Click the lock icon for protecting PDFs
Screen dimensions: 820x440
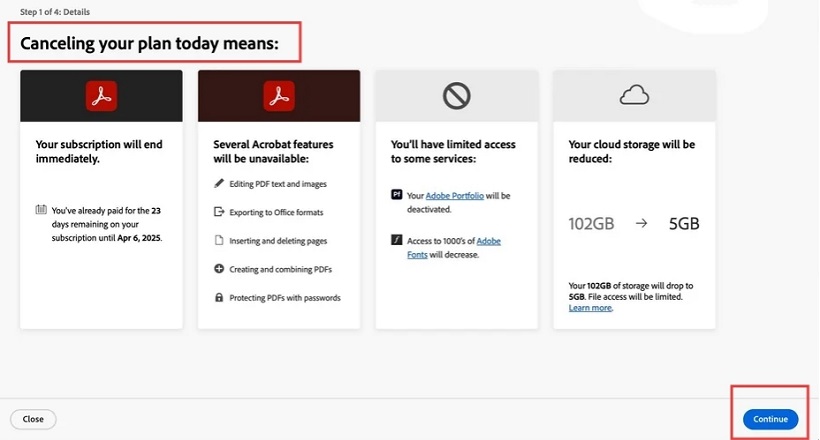pos(219,298)
